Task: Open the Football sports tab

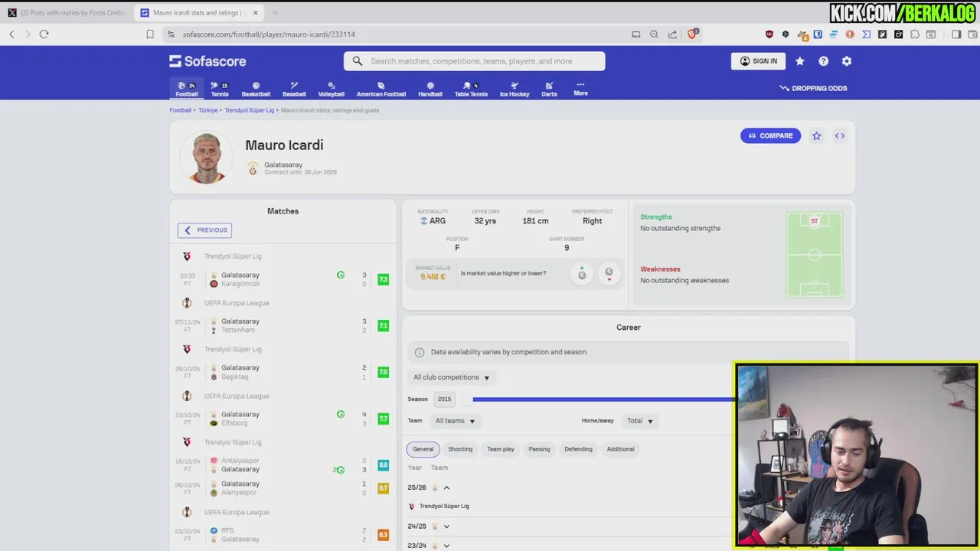Action: (x=187, y=89)
